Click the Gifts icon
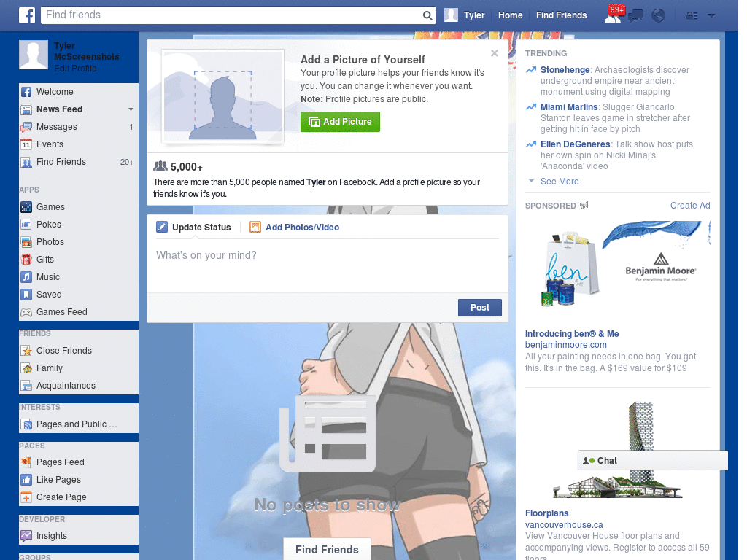The width and height of the screenshot is (747, 560). (x=26, y=260)
